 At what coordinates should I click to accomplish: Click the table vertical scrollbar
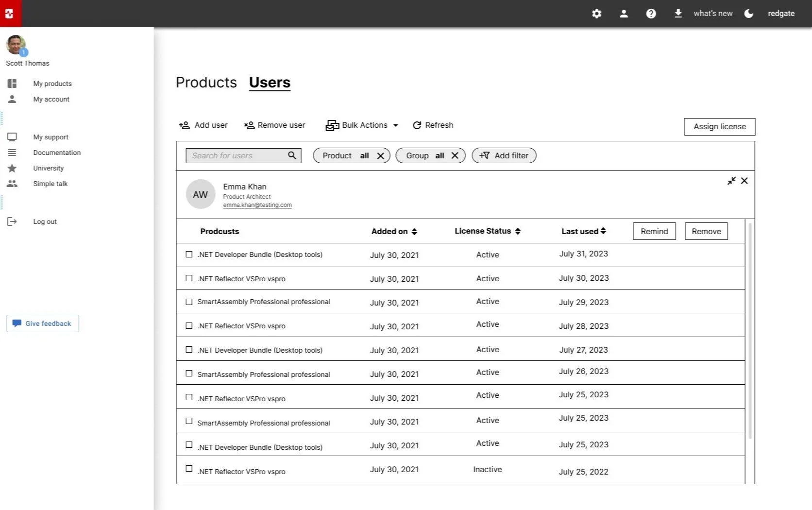click(x=750, y=330)
